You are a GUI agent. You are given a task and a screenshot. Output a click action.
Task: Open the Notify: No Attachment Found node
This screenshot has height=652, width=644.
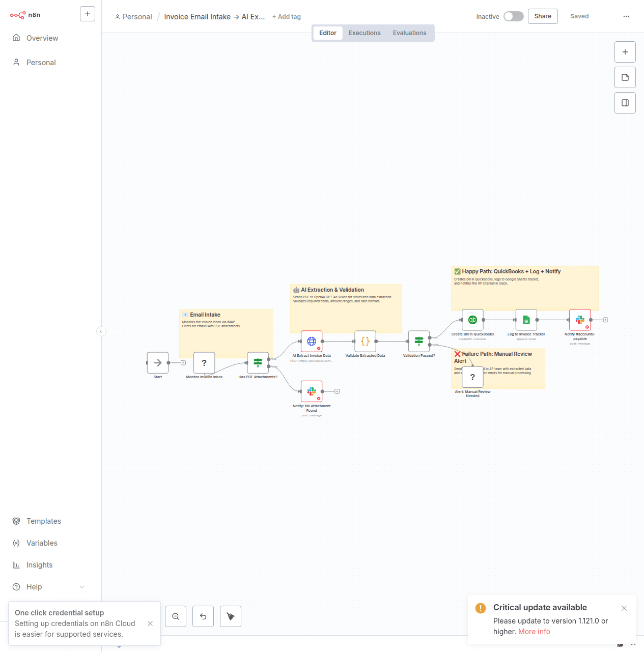[x=312, y=391]
